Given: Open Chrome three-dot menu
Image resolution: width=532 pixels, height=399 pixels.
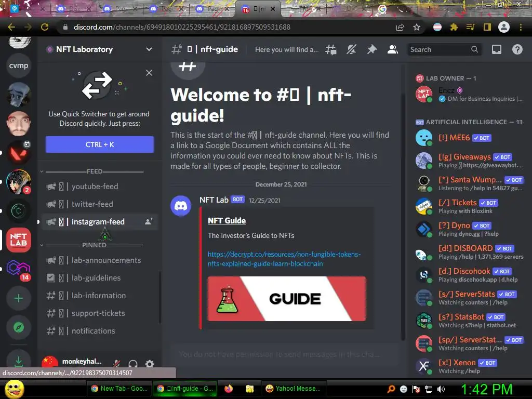Looking at the screenshot, I should (521, 27).
